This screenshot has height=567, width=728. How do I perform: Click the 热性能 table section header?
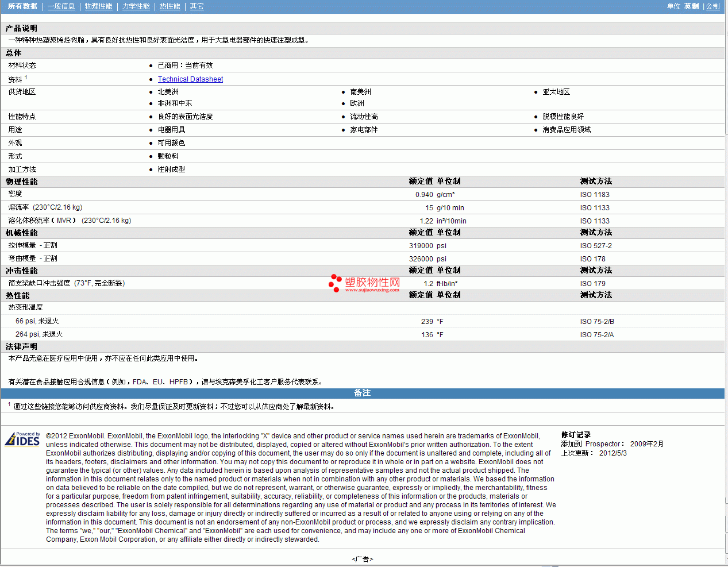17,295
